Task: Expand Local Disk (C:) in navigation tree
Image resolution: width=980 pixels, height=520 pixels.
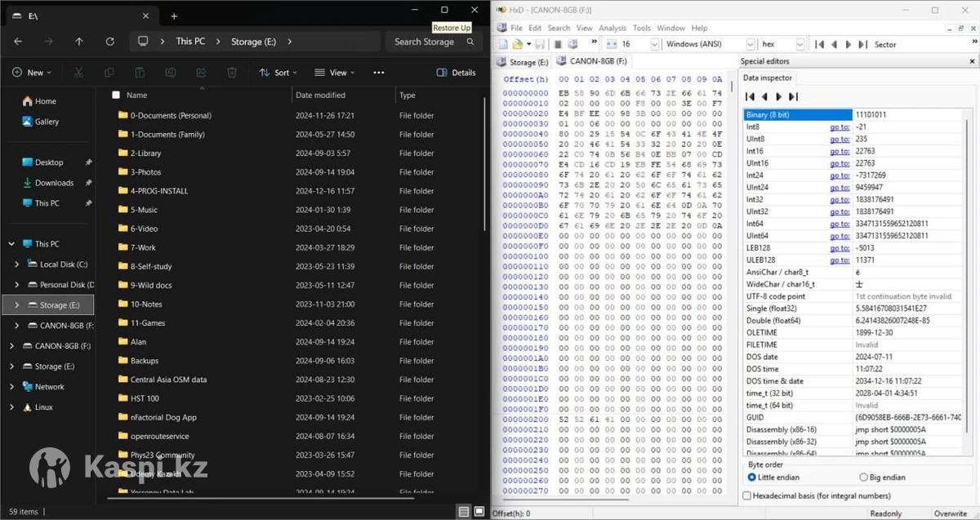Action: point(17,264)
